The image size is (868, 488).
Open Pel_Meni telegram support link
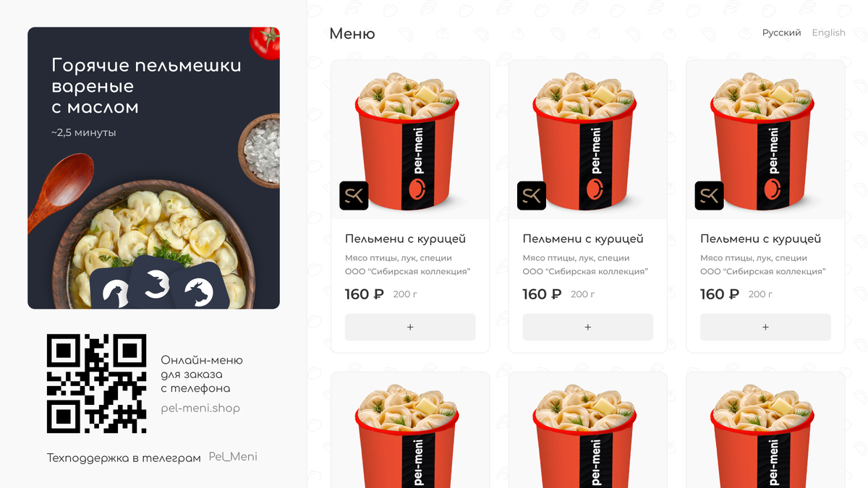click(x=233, y=457)
